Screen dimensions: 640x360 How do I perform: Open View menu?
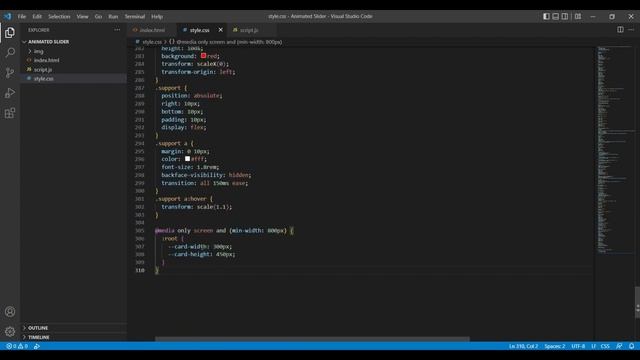(x=82, y=16)
